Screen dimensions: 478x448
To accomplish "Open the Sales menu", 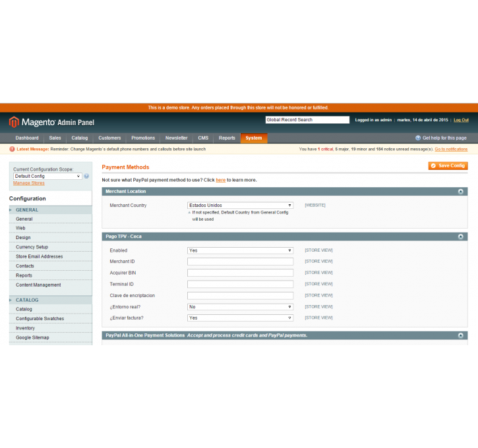I will (x=55, y=138).
